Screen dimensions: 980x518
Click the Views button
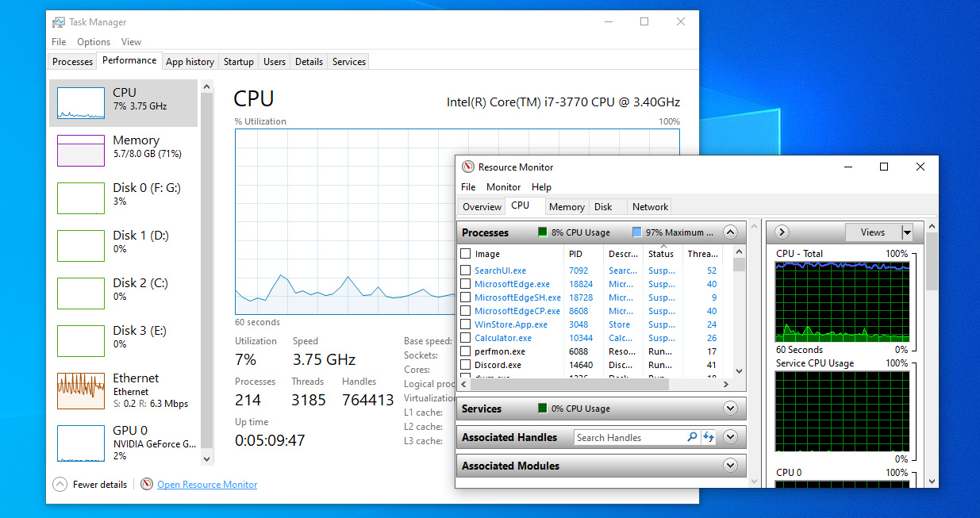873,232
